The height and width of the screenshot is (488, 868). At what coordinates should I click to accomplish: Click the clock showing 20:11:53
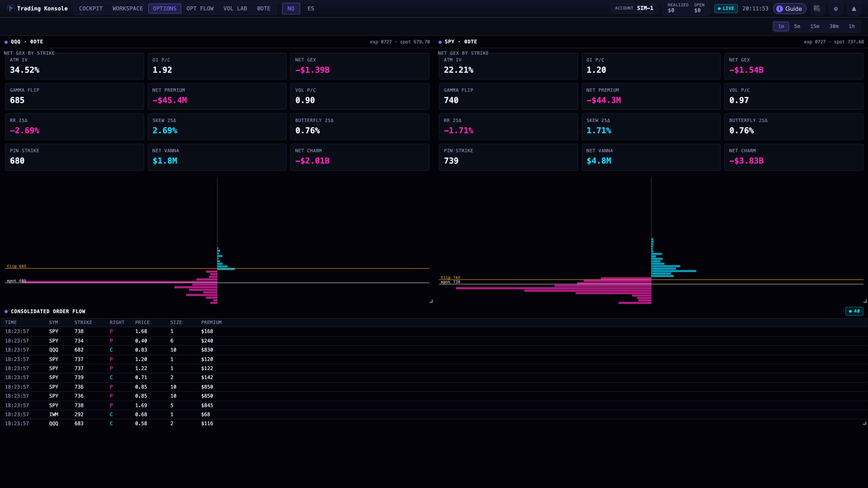[x=755, y=8]
